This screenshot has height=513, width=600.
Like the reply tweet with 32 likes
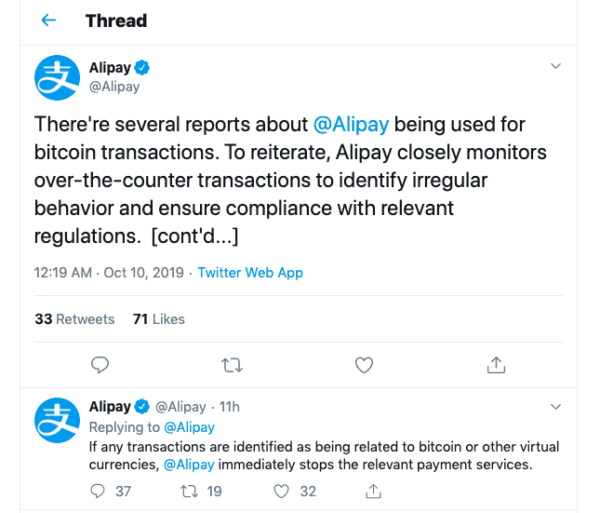pyautogui.click(x=283, y=491)
